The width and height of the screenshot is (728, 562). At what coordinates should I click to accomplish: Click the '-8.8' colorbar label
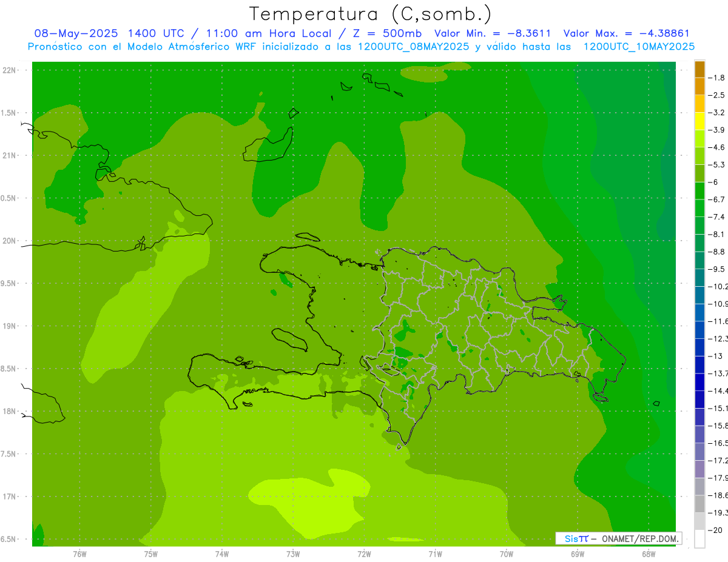pos(717,252)
